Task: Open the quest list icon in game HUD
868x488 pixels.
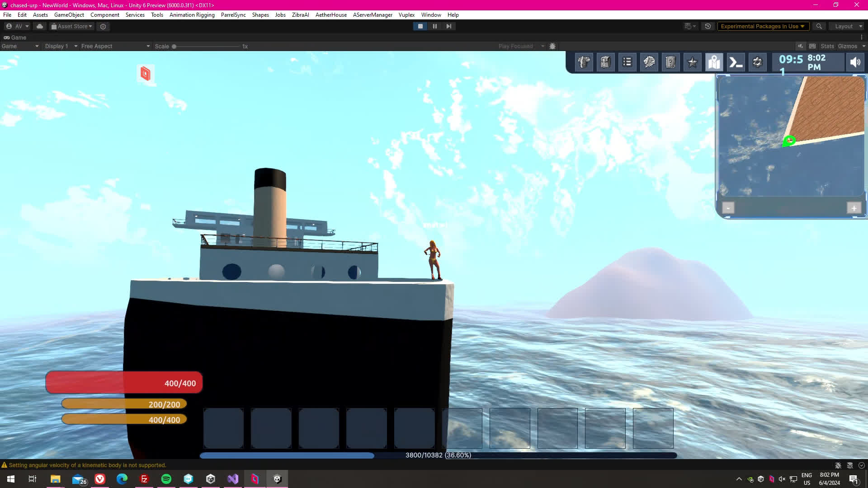Action: coord(627,62)
